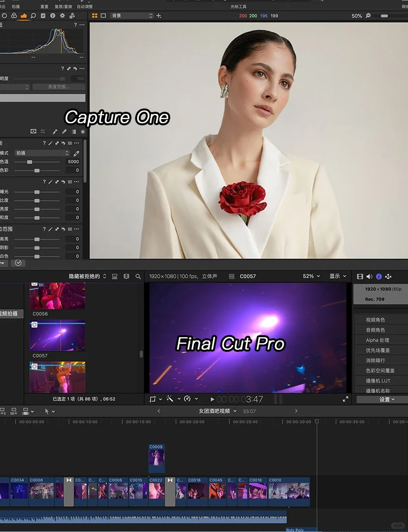
Task: Open the Adjustments clipboard tool tab
Action: click(43, 16)
